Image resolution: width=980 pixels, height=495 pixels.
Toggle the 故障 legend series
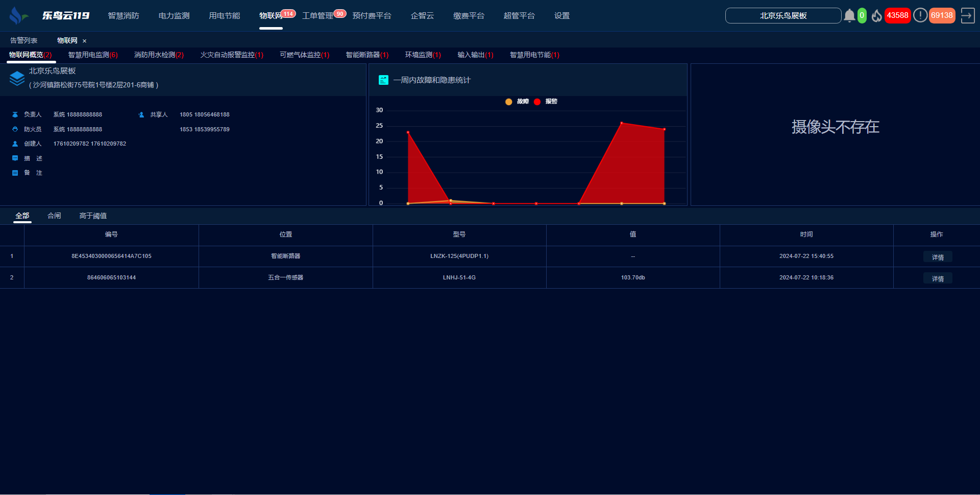pos(517,102)
